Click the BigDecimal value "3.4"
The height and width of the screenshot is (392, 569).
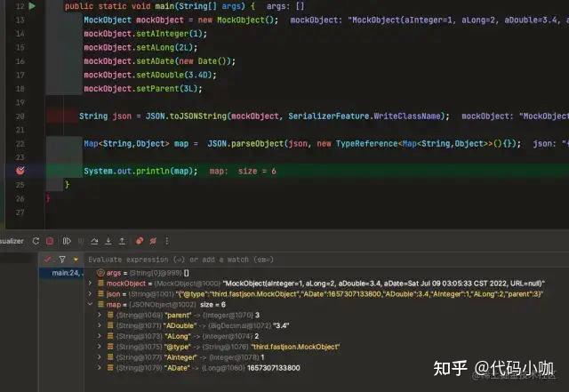tap(281, 325)
